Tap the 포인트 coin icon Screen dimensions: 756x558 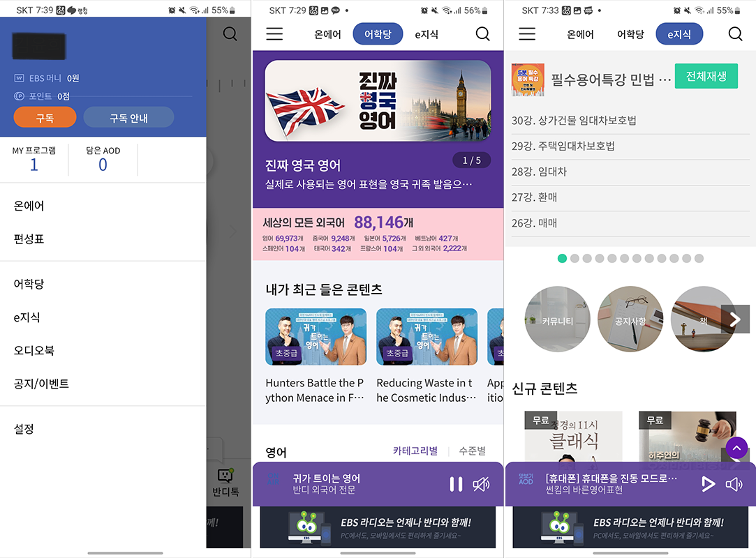tap(20, 96)
